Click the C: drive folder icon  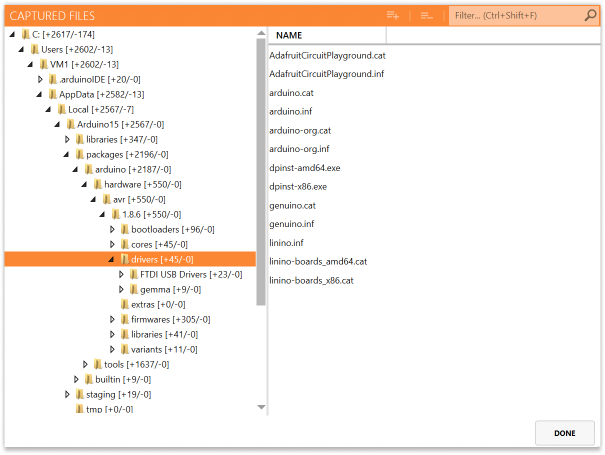pyautogui.click(x=25, y=34)
